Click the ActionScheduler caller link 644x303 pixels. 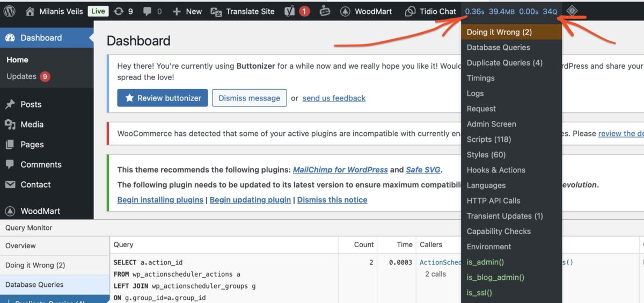click(x=441, y=262)
